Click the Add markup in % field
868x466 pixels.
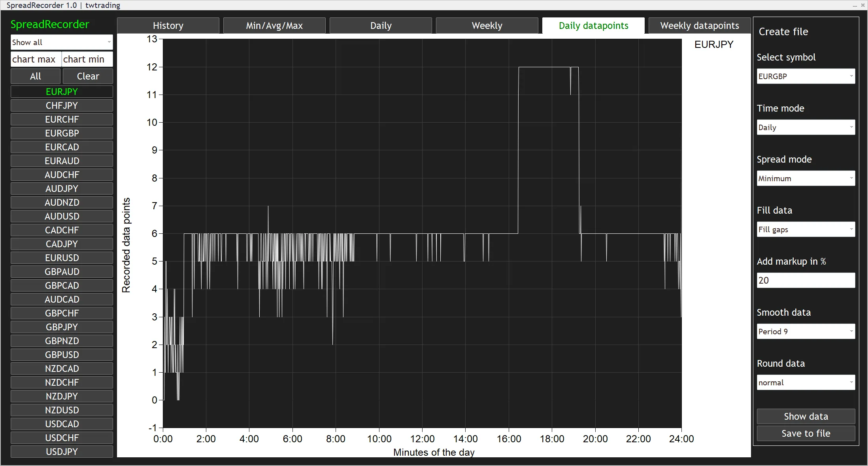coord(806,280)
